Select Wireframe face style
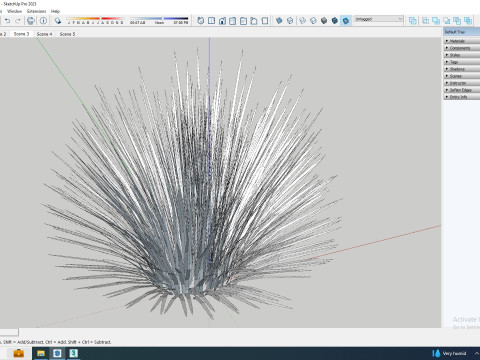 [302, 21]
